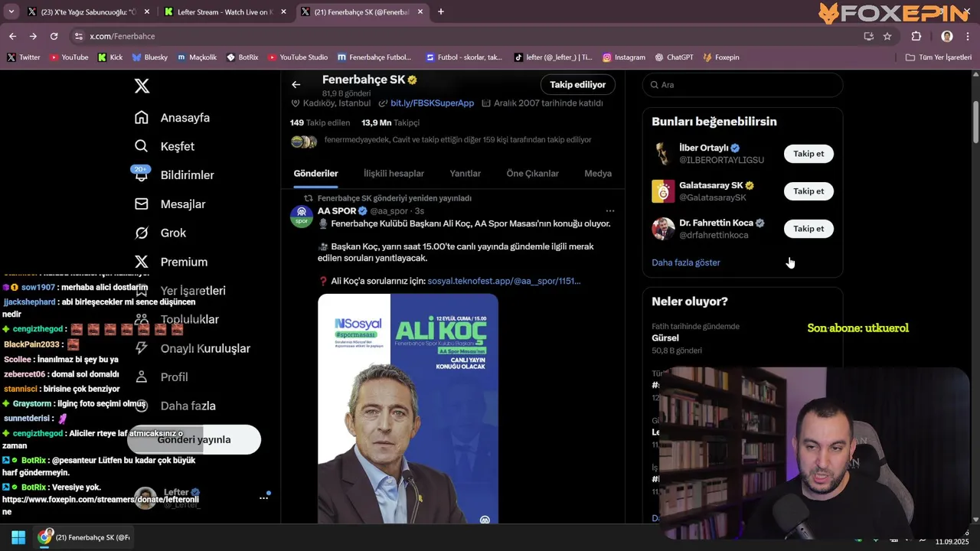Bookmark this page with star icon

(x=887, y=36)
